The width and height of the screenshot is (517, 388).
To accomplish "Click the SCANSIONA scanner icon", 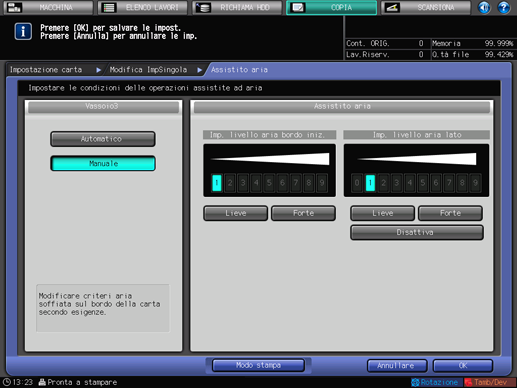I will pos(392,7).
